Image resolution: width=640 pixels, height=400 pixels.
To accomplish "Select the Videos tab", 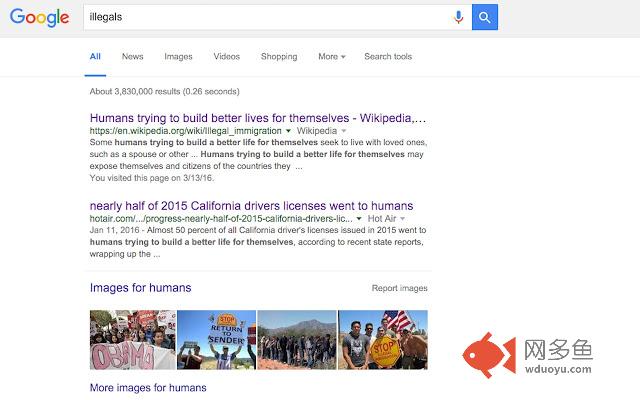I will pyautogui.click(x=226, y=57).
